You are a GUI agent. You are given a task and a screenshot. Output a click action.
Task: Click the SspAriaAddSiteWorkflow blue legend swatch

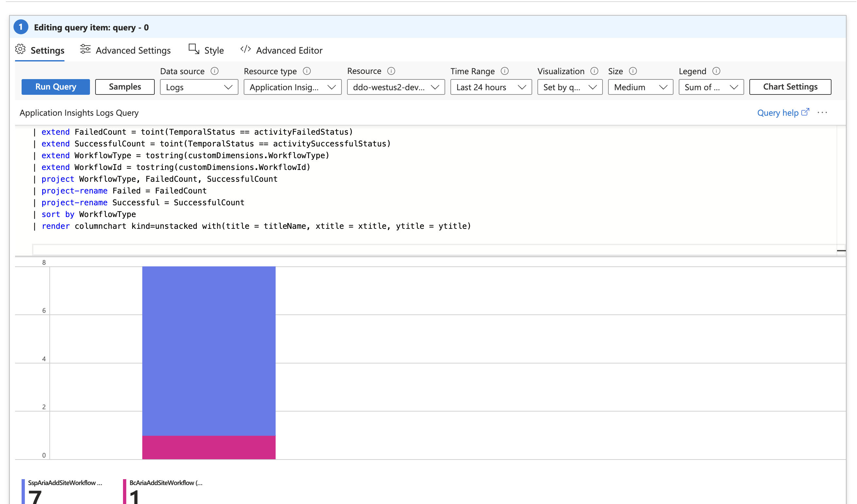pyautogui.click(x=23, y=491)
